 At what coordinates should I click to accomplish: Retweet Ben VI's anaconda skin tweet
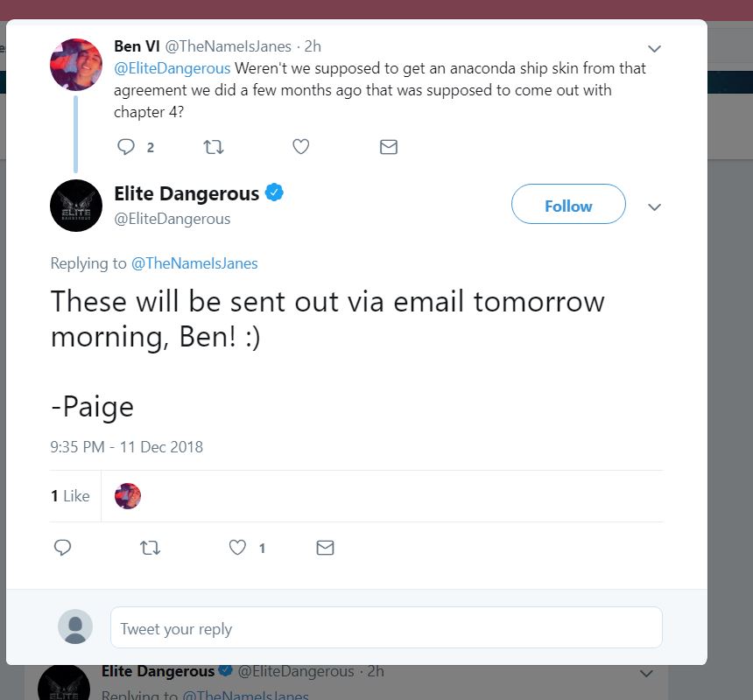[x=214, y=146]
